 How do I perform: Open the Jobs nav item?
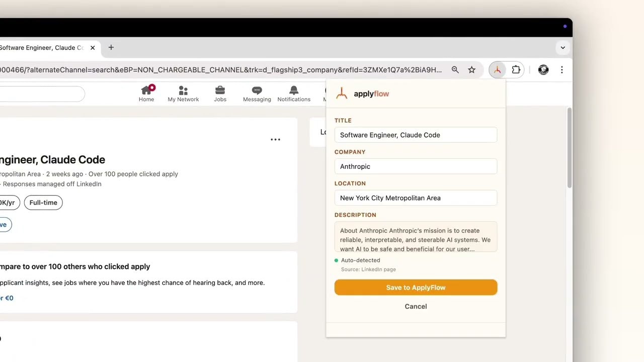pos(220,94)
